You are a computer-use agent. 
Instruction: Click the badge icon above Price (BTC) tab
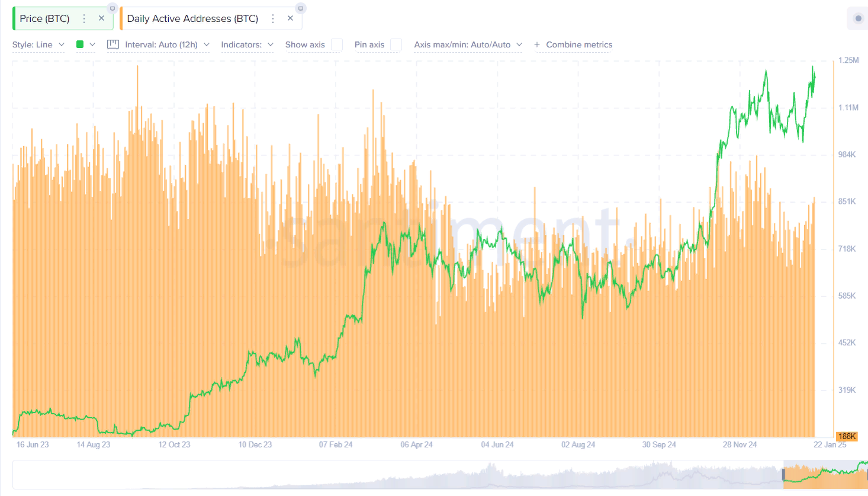[x=112, y=8]
